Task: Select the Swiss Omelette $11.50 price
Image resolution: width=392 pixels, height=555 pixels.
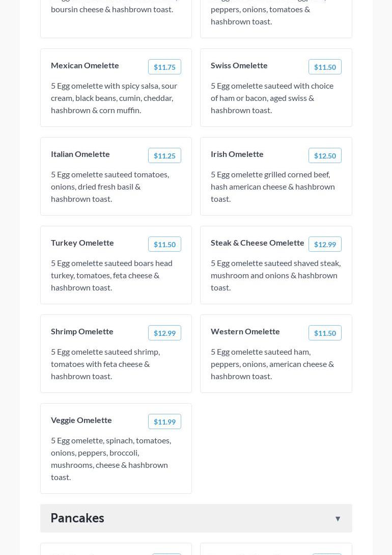Action: pyautogui.click(x=325, y=67)
